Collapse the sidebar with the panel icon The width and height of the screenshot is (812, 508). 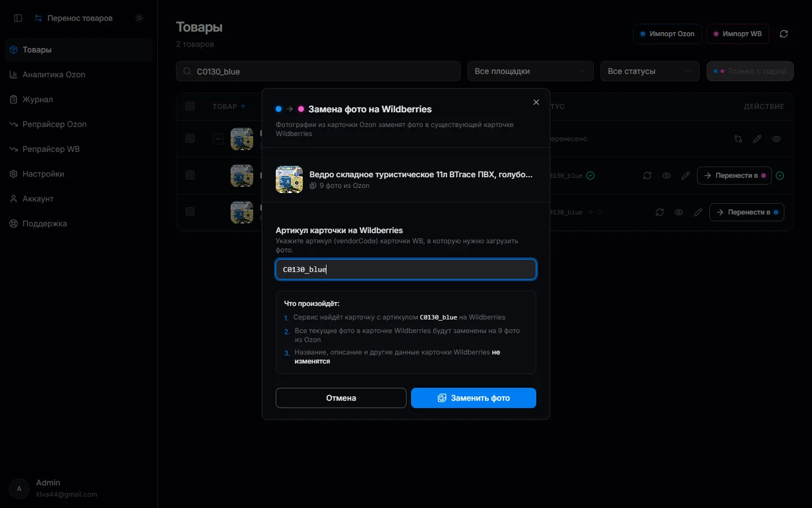tap(18, 18)
